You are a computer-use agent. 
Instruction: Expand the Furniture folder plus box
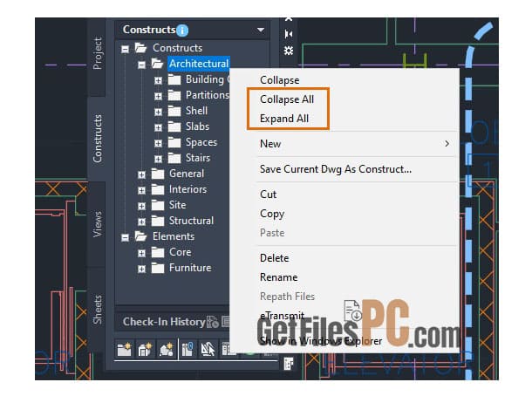141,270
